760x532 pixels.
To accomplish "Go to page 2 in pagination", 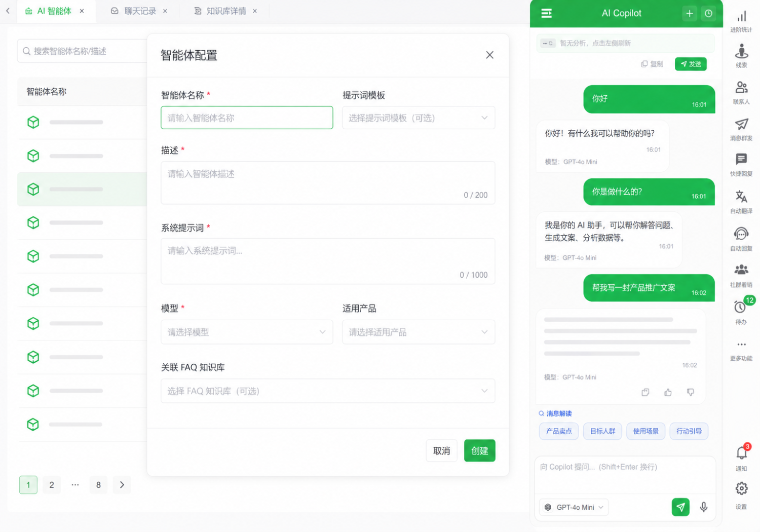I will coord(52,485).
